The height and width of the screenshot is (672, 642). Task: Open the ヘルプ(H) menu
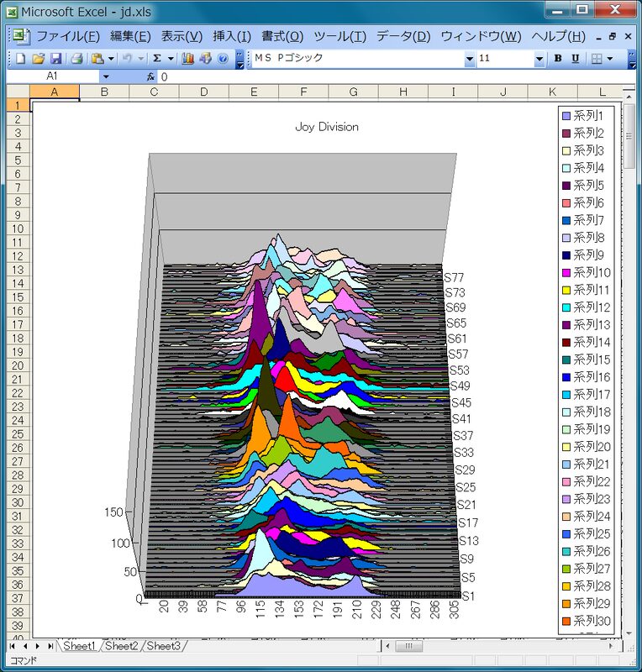point(558,36)
